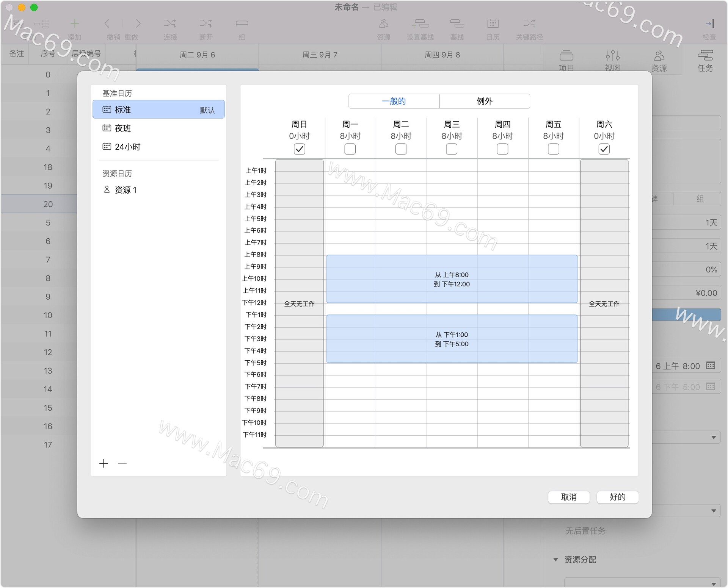
Task: Open the Task (任务) inspector icon
Action: point(705,56)
